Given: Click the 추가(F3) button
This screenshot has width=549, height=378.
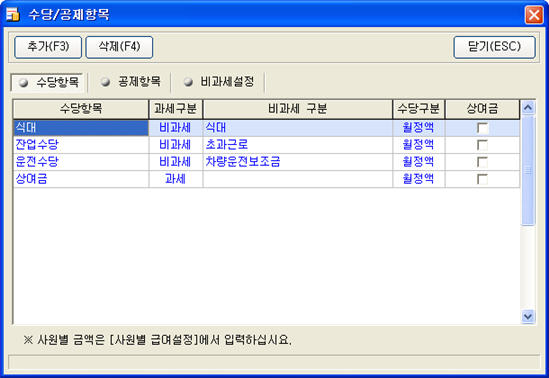Looking at the screenshot, I should (x=48, y=47).
